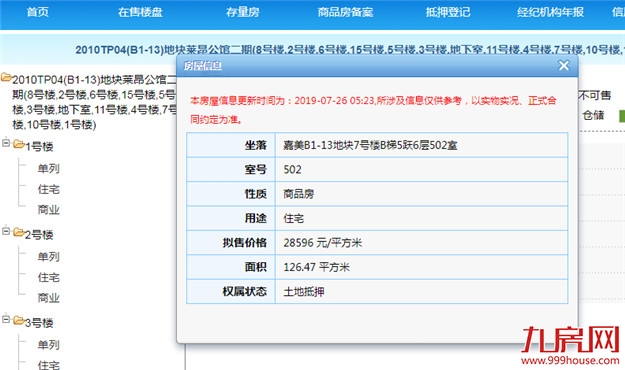The width and height of the screenshot is (625, 370).
Task: Click the 房屋信息 dialog title
Action: (202, 66)
